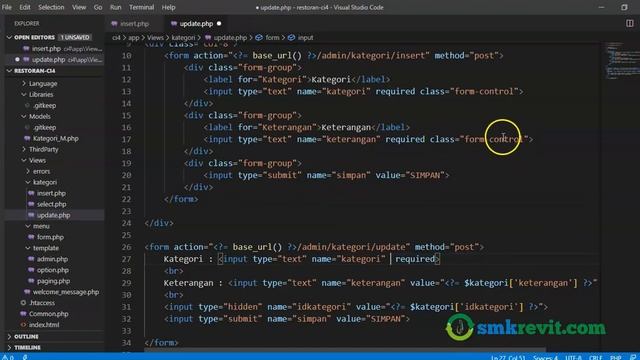Click the Spaces: 4 indentation setting

(545, 357)
